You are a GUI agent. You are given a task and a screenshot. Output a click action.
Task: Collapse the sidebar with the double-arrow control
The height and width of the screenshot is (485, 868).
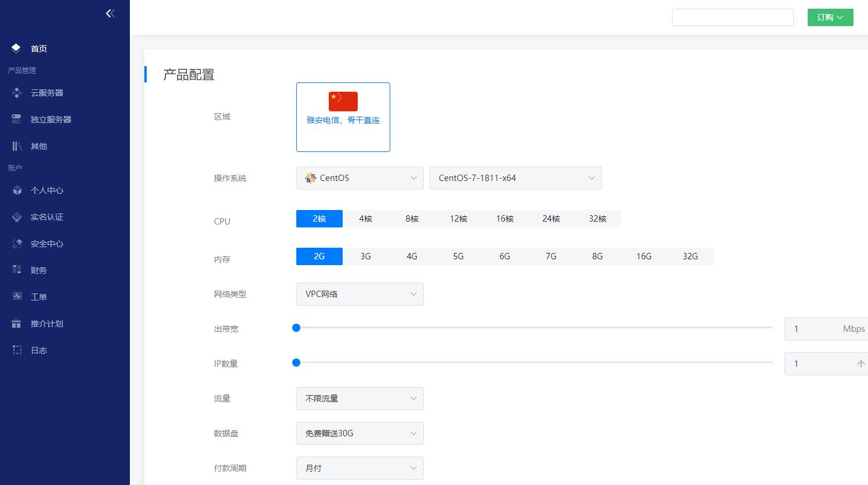click(x=110, y=13)
